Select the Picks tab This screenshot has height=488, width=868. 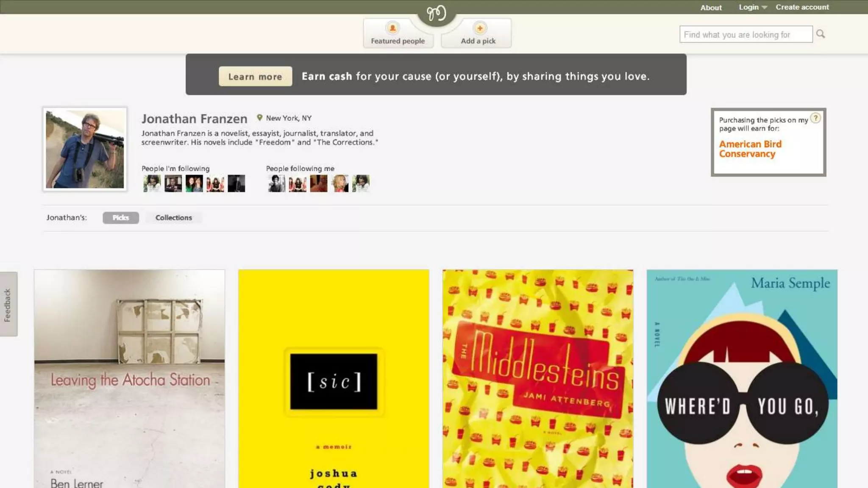point(121,218)
